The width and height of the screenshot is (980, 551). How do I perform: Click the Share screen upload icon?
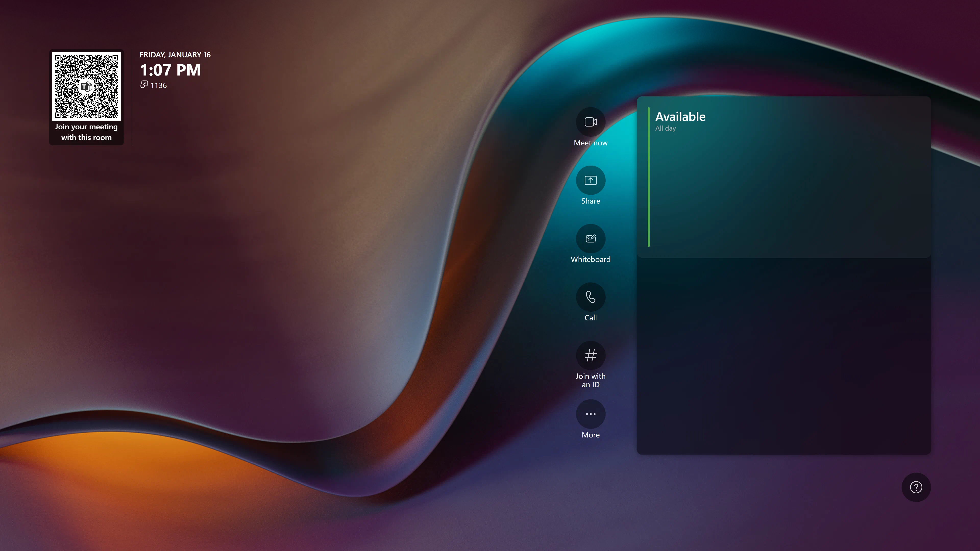coord(591,180)
